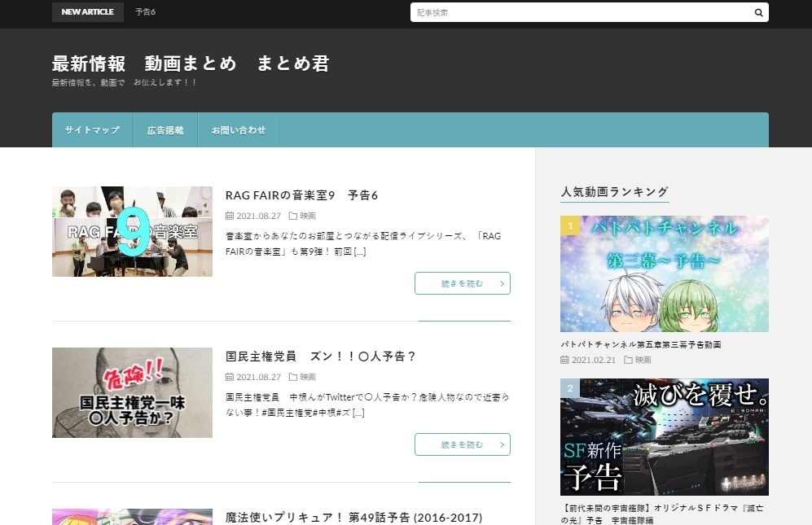
Task: Open 国民主権党一味 thumbnail image
Action: pyautogui.click(x=132, y=392)
